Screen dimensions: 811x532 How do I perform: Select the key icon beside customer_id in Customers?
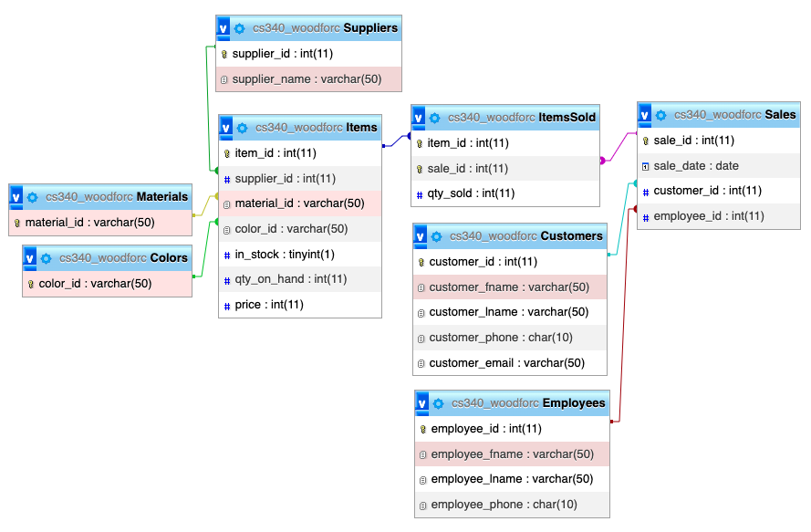(x=421, y=262)
